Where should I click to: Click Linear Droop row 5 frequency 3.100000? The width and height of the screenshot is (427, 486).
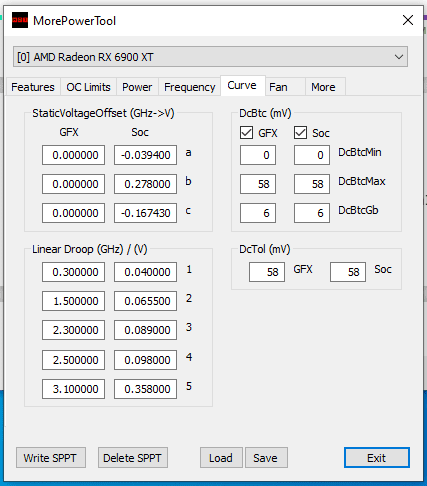tap(73, 389)
